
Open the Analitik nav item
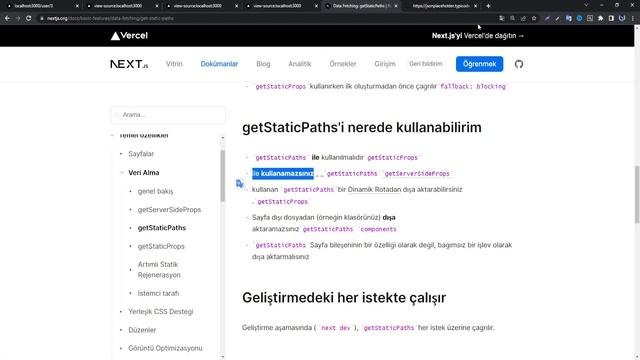click(300, 64)
